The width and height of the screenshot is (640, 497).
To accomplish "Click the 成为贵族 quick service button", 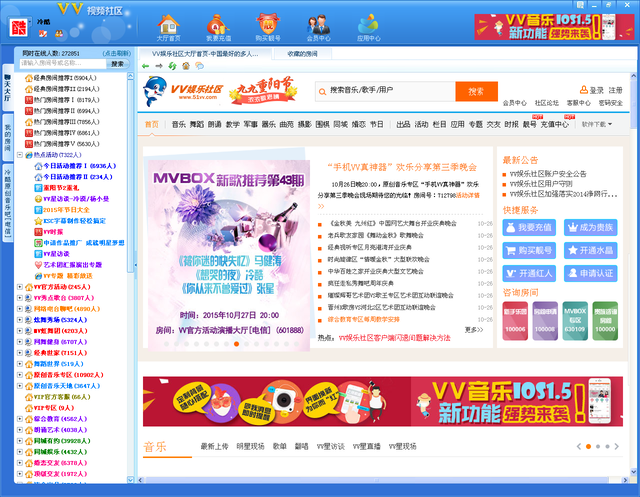I will click(596, 228).
